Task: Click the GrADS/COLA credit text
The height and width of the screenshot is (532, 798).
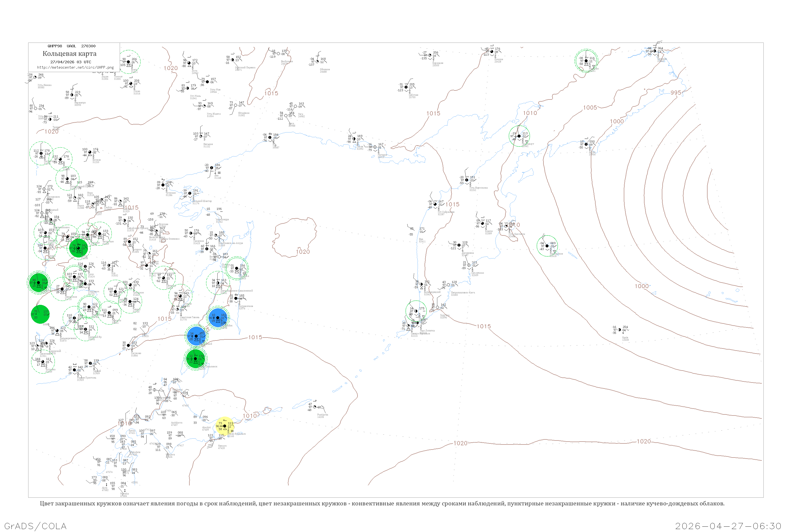Action: click(35, 526)
